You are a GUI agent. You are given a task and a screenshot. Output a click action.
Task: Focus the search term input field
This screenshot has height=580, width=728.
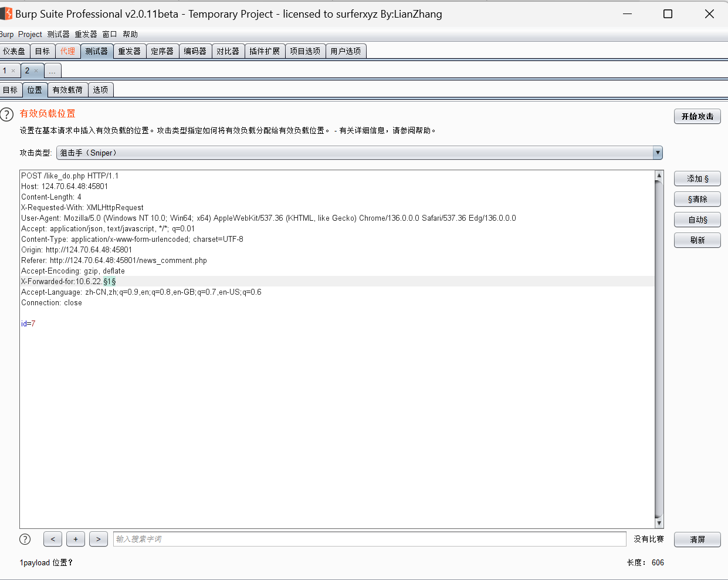coord(370,539)
